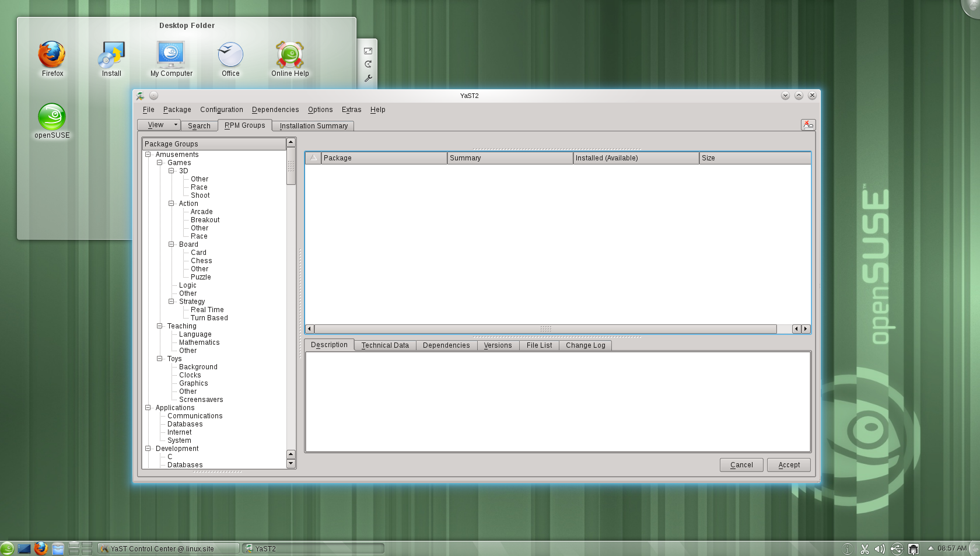Select the Mathematics package group
Image resolution: width=980 pixels, height=556 pixels.
coord(199,342)
